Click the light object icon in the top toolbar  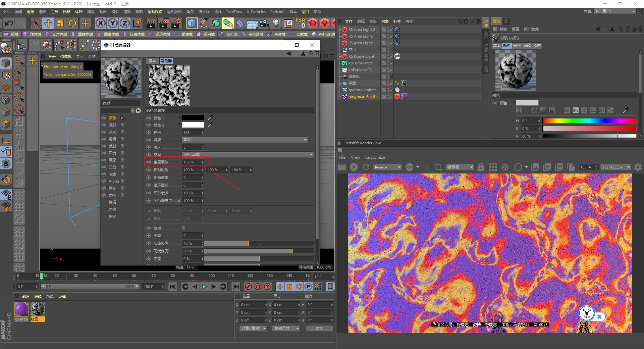[276, 23]
